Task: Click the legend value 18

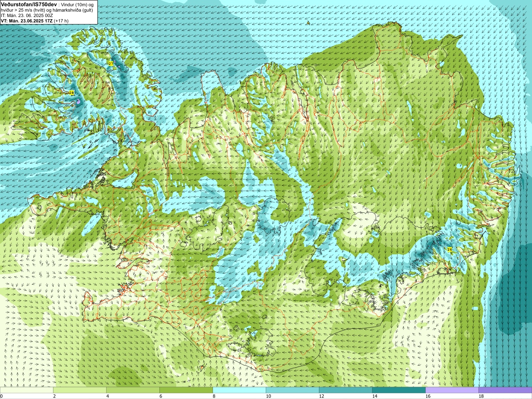Action: pos(481,396)
